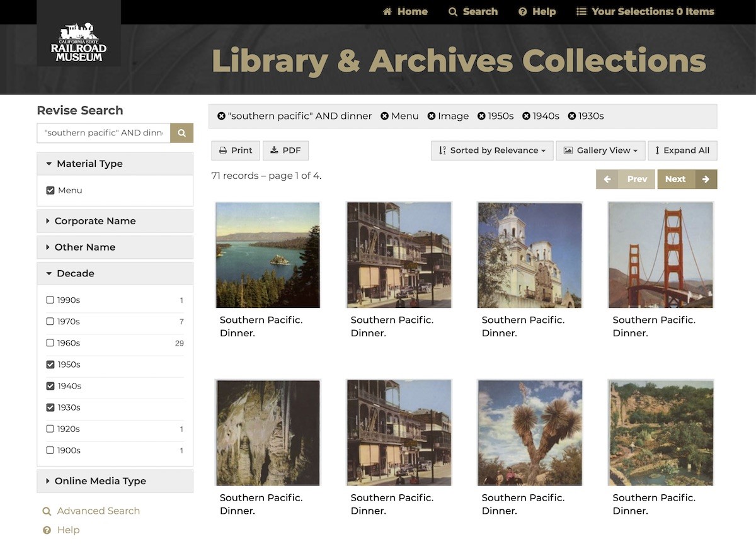Open the sidebar Help link
Image resolution: width=756 pixels, height=544 pixels.
[68, 530]
